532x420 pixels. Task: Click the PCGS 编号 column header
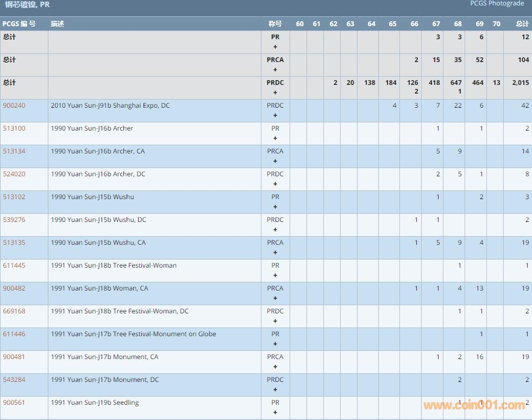[x=19, y=24]
